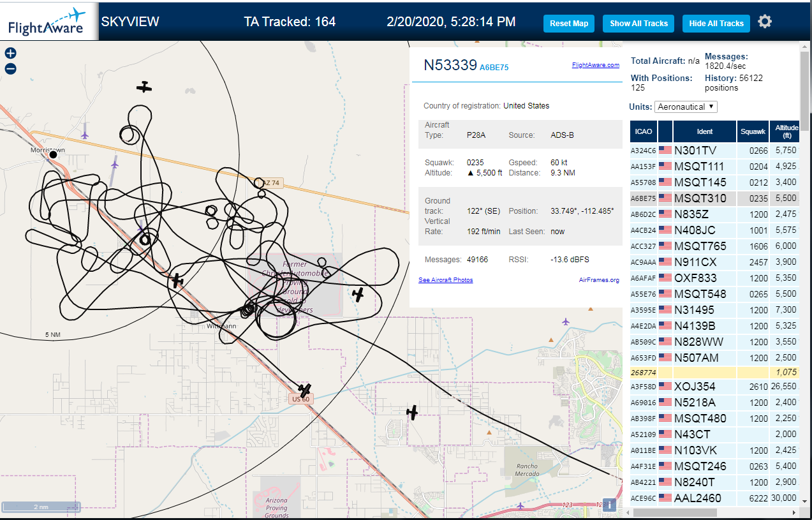The image size is (812, 520).
Task: Select purple aircraft with gray trail near Morristown
Action: coord(115,165)
